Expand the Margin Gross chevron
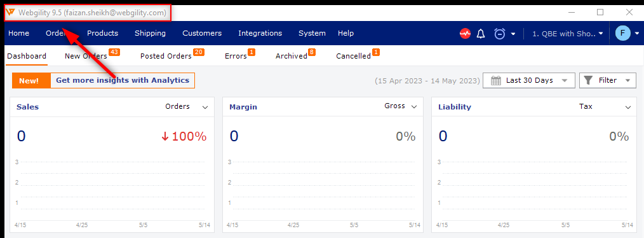This screenshot has height=238, width=644. (x=414, y=107)
